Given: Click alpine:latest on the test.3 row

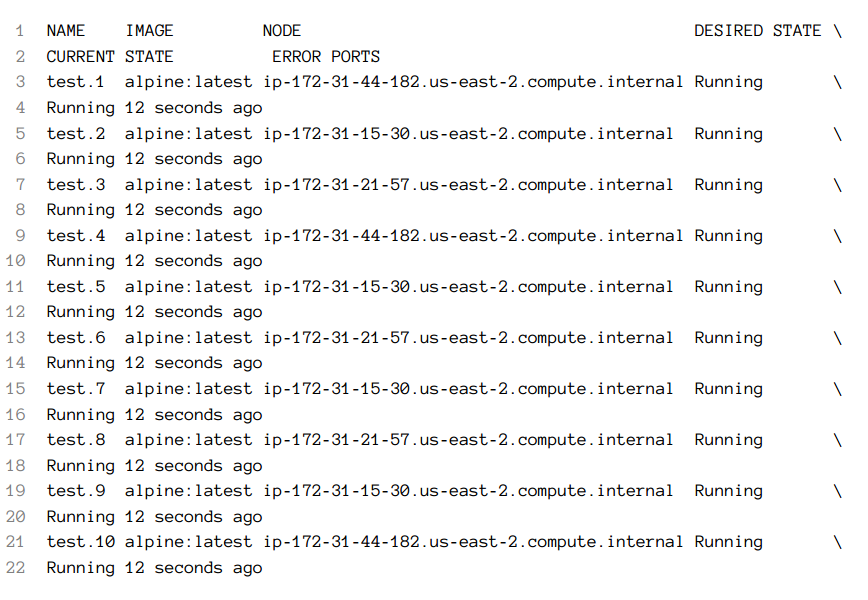Looking at the screenshot, I should click(188, 185).
